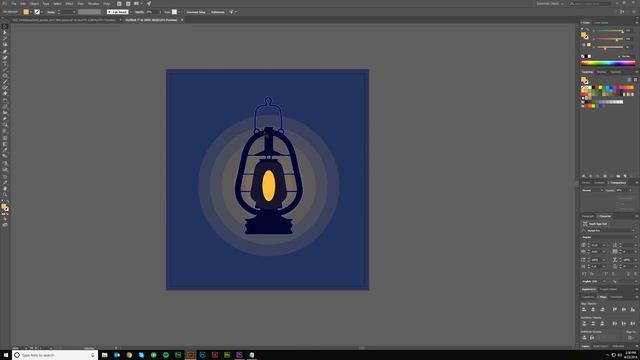Image resolution: width=640 pixels, height=360 pixels.
Task: Distribute objects by vertical bottom
Action: pos(602,324)
